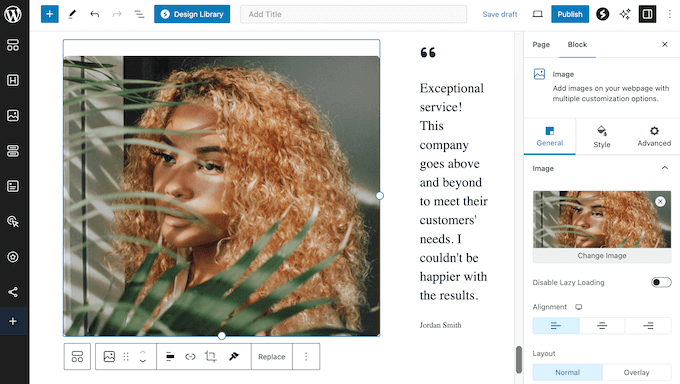The width and height of the screenshot is (680, 384).
Task: Preview the page with the laptop icon
Action: (x=537, y=14)
